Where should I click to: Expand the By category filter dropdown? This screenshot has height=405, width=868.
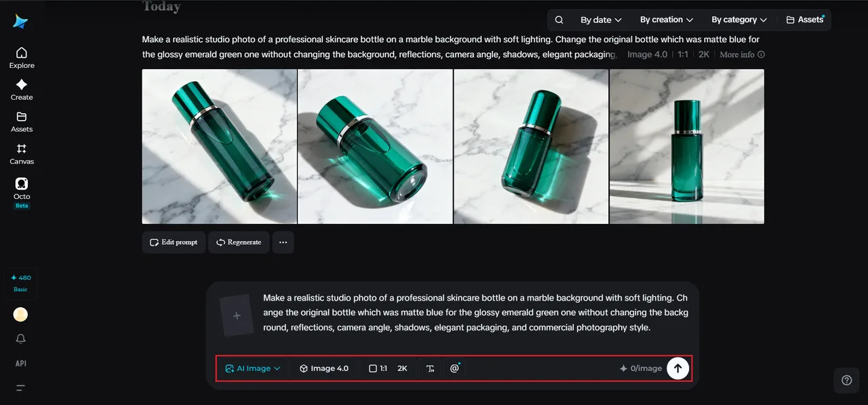tap(739, 20)
